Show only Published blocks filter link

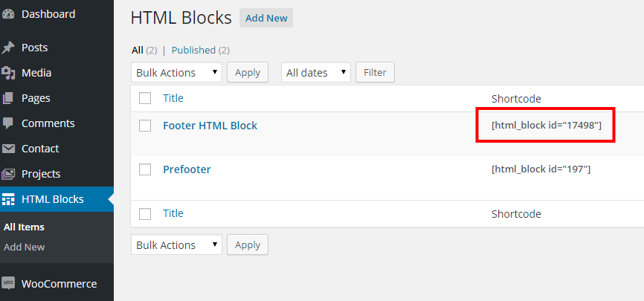click(x=193, y=51)
